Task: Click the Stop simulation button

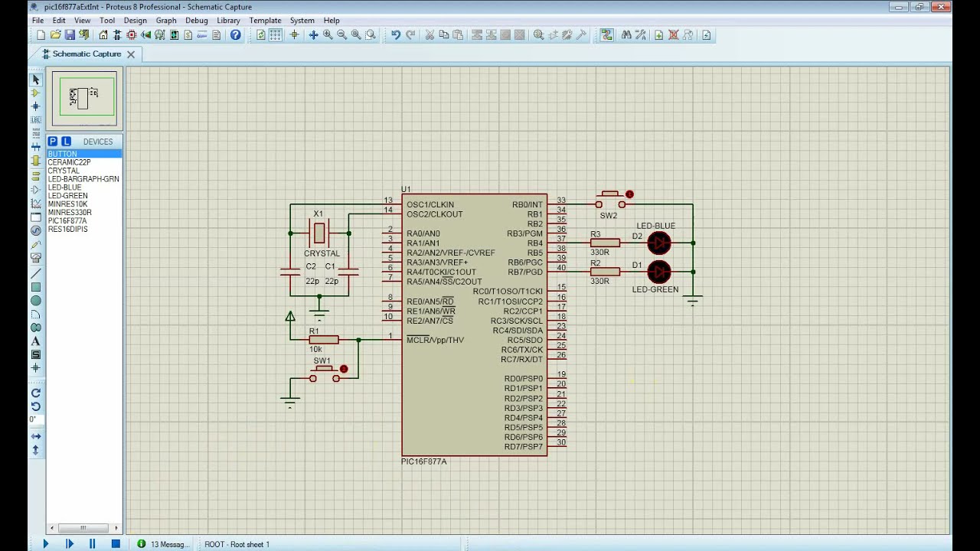Action: (x=116, y=544)
